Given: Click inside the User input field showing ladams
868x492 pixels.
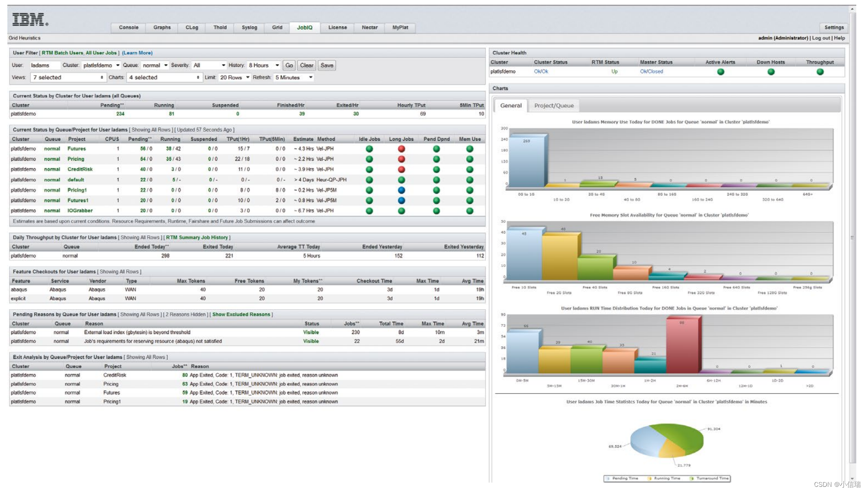Looking at the screenshot, I should [x=45, y=65].
